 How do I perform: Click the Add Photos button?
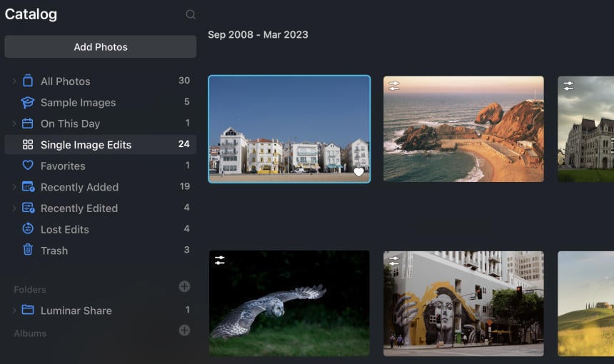point(101,47)
